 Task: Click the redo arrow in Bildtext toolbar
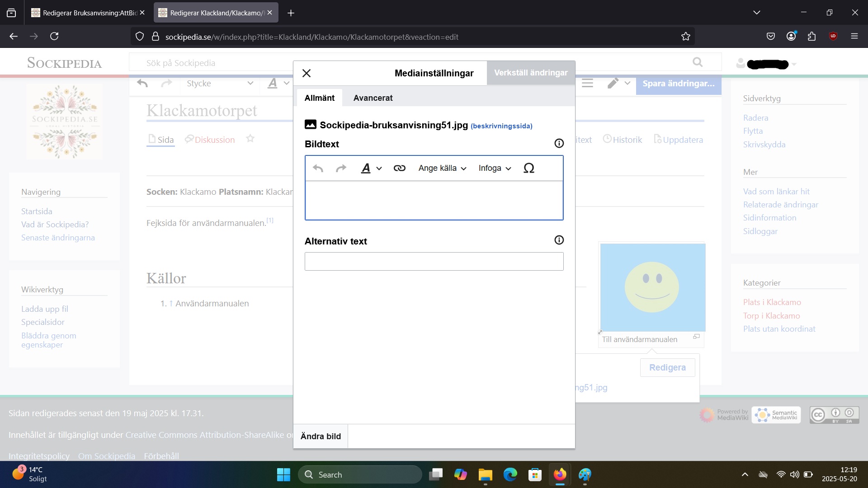pos(341,168)
